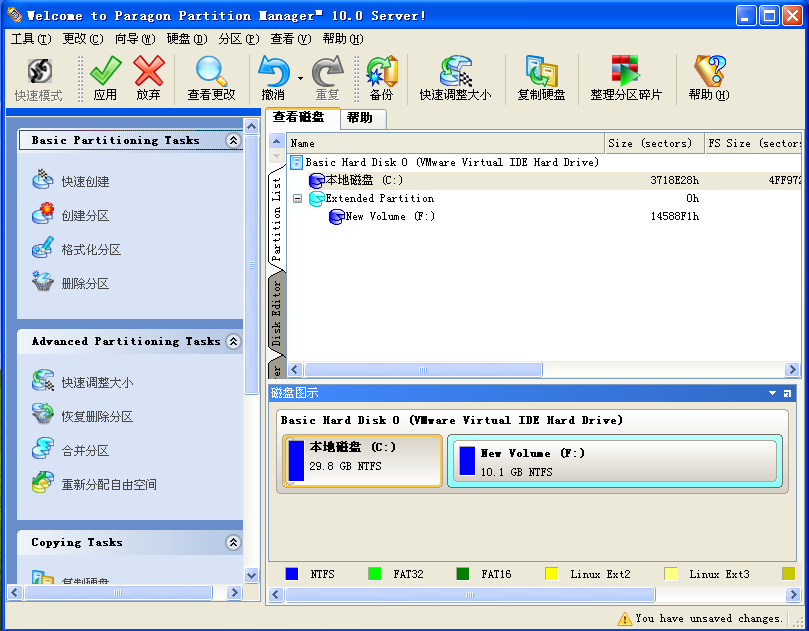Click the NTFS blue legend swatch
This screenshot has height=631, width=809.
(x=292, y=574)
